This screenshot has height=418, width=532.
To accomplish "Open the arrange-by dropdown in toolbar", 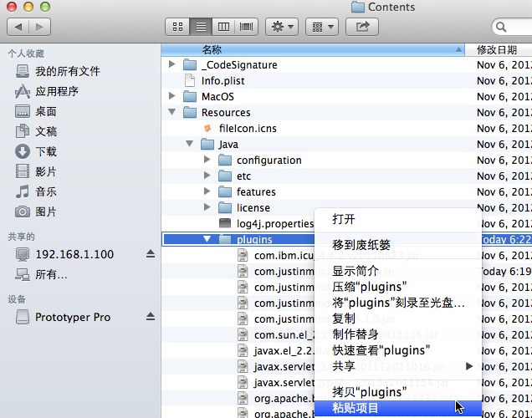I will point(322,27).
